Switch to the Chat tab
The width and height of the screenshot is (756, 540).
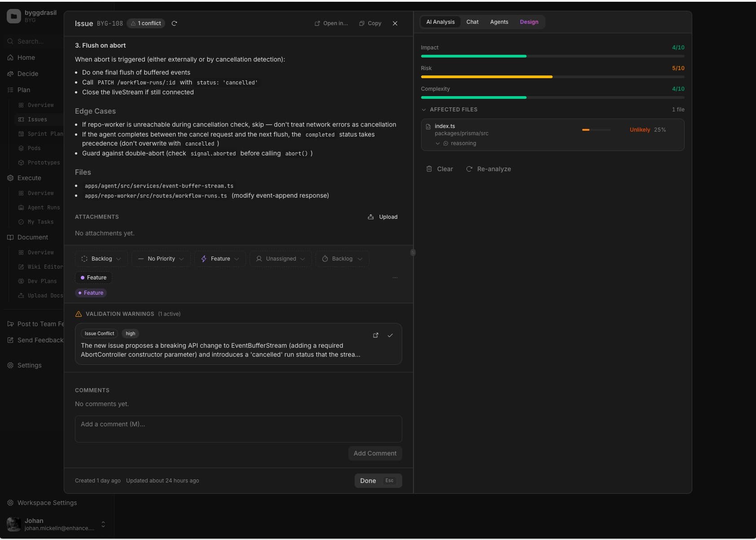click(472, 22)
